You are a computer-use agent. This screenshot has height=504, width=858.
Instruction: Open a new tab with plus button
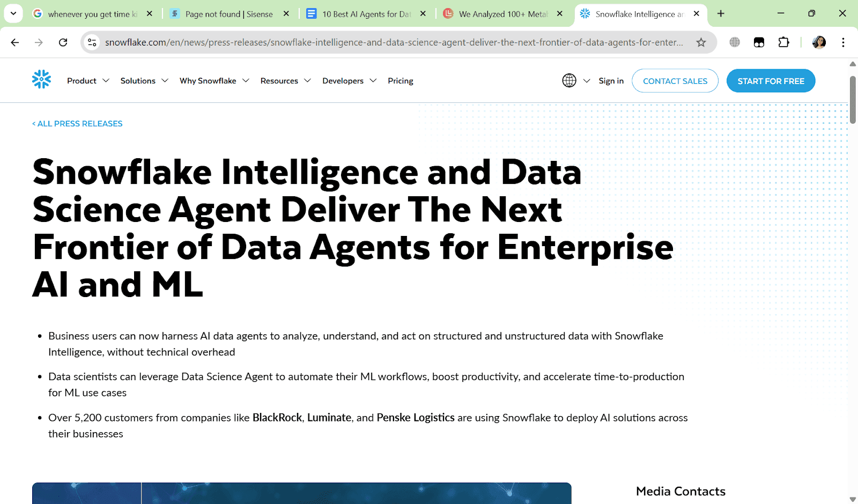721,13
